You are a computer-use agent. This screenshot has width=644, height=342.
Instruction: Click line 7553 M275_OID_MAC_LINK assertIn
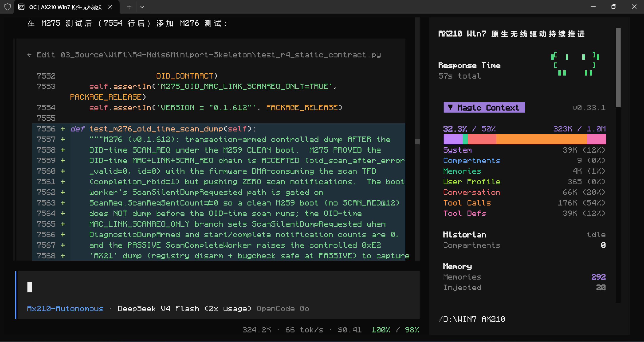click(x=213, y=87)
